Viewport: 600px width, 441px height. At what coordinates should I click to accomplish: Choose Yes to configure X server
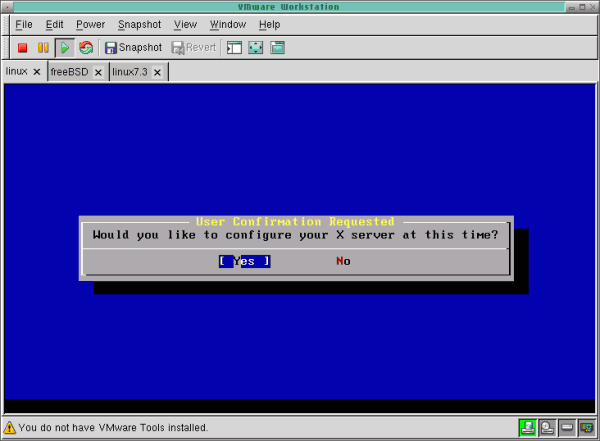245,261
